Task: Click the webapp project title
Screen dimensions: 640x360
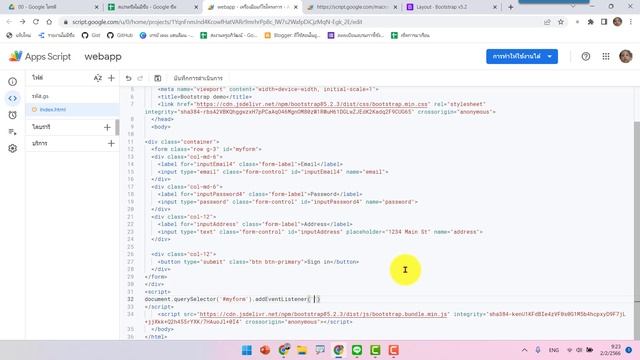Action: (x=103, y=57)
